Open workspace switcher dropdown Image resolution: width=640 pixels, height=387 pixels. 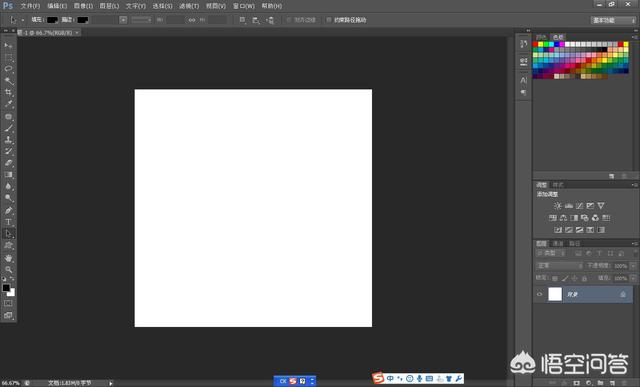coord(613,20)
